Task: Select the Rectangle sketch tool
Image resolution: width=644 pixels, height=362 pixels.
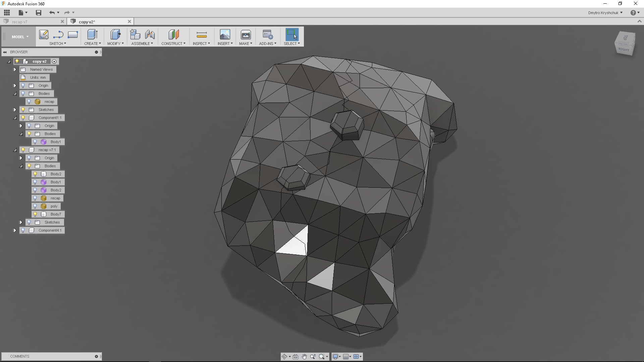Action: (73, 35)
